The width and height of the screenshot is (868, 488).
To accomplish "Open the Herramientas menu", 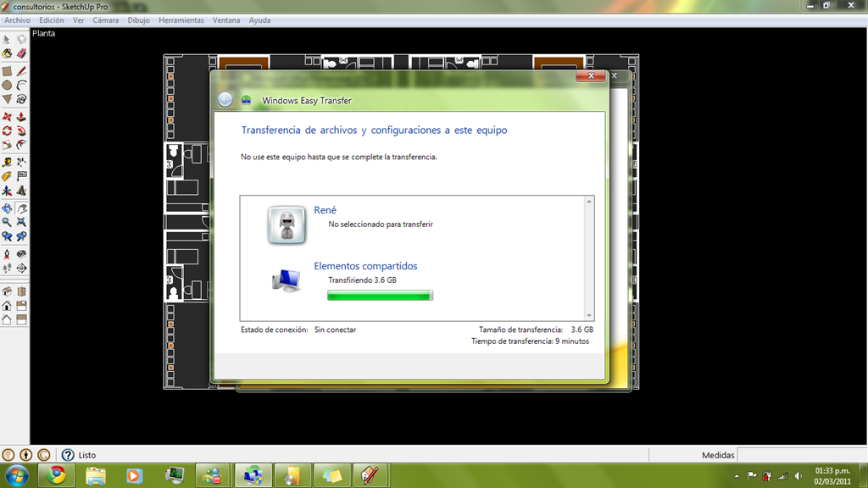I will [181, 20].
